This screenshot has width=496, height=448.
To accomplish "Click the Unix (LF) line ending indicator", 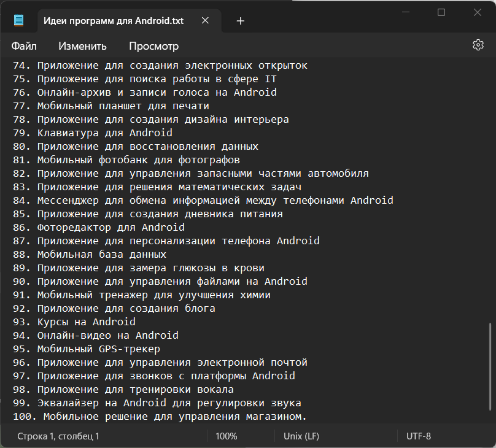I will (x=301, y=436).
